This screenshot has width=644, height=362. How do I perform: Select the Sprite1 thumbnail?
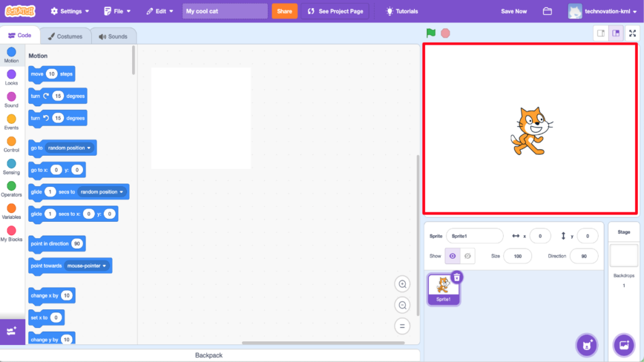(443, 289)
